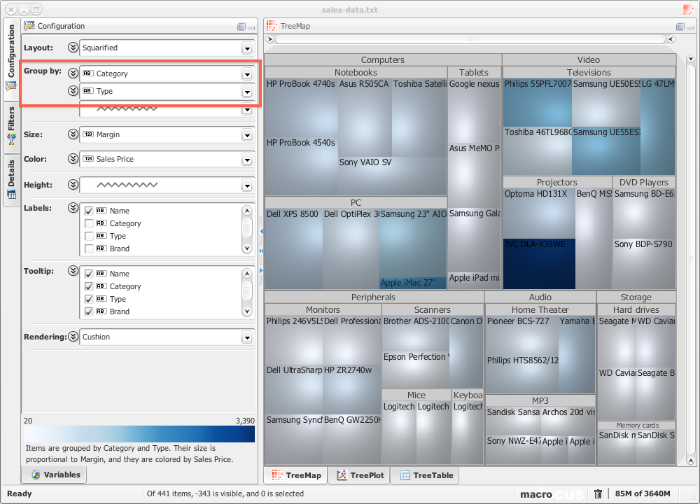This screenshot has width=700, height=504.
Task: Uncheck Name in the Labels list
Action: [x=89, y=211]
